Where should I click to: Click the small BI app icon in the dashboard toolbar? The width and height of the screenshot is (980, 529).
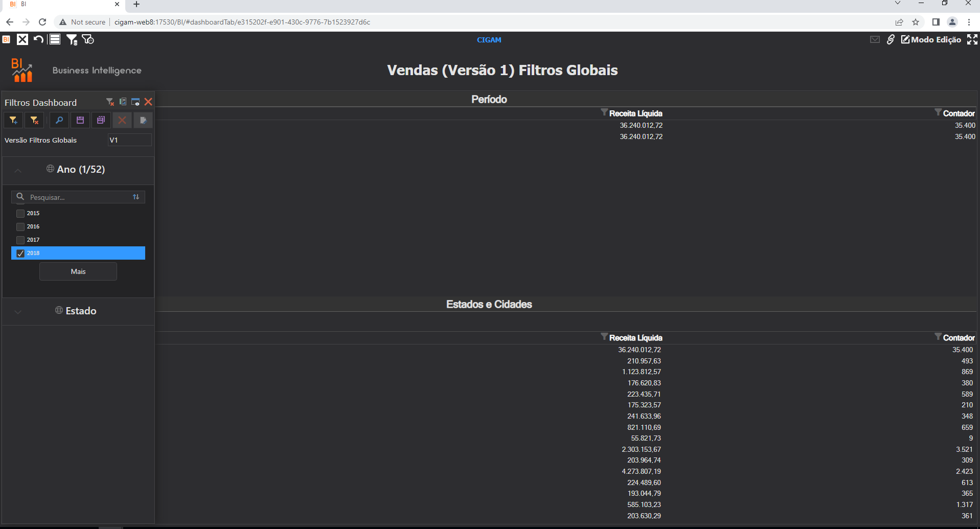(x=6, y=39)
